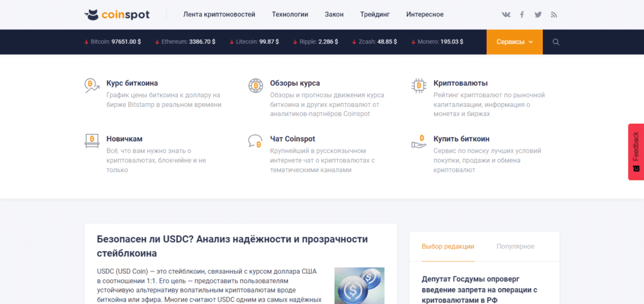Open the RSS feed icon
The image size is (644, 304).
click(x=553, y=15)
